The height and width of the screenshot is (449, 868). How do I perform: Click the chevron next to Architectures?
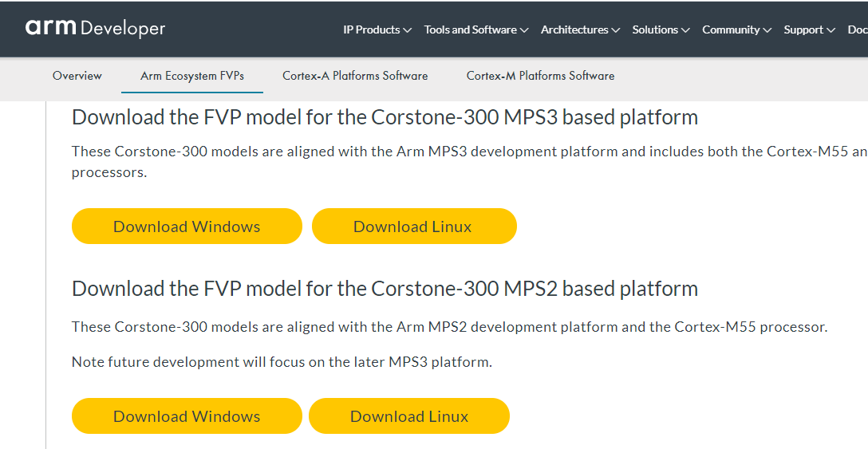point(616,30)
